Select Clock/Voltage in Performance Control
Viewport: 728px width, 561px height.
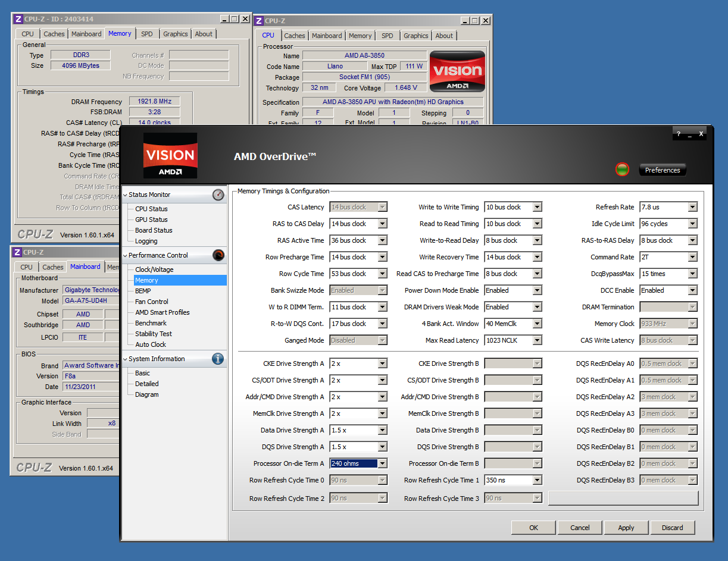[x=154, y=269]
